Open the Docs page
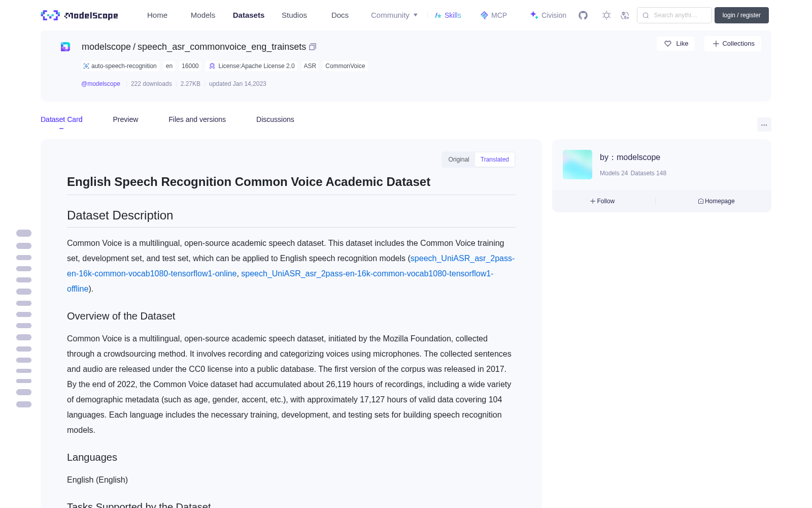The image size is (812, 508). coord(340,15)
